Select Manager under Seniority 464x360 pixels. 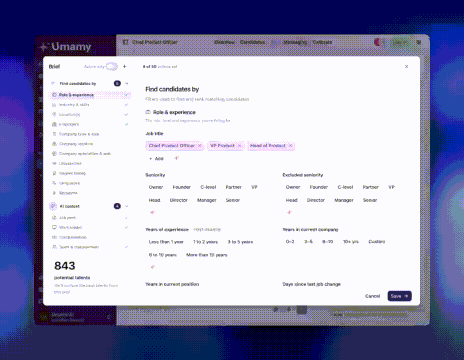click(x=207, y=200)
